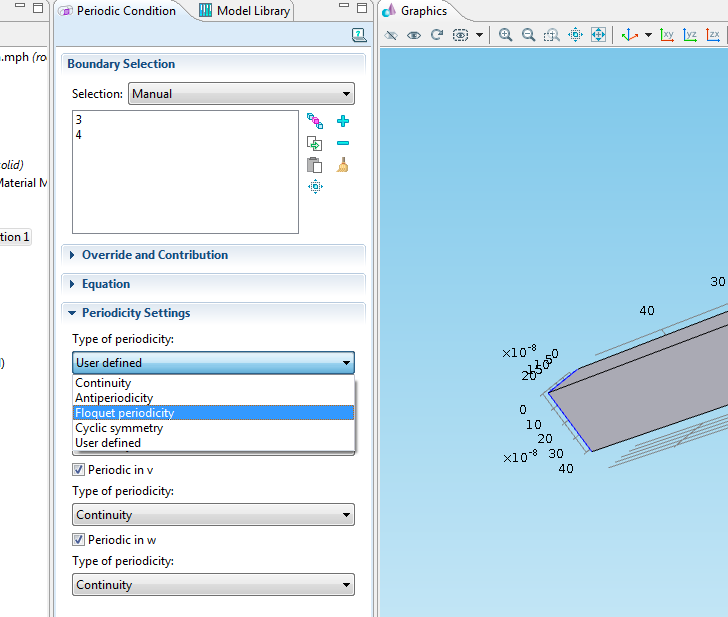Expand the Override and Contribution section
The height and width of the screenshot is (617, 728).
pyautogui.click(x=154, y=255)
